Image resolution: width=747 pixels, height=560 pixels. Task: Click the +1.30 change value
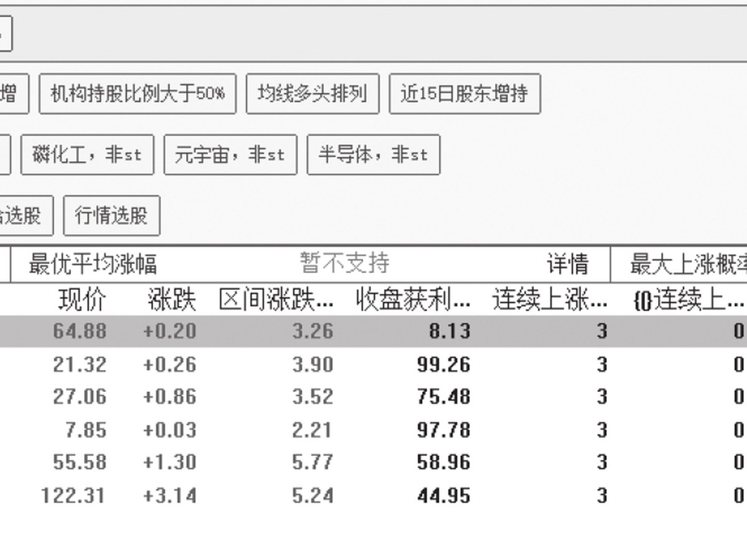[169, 462]
